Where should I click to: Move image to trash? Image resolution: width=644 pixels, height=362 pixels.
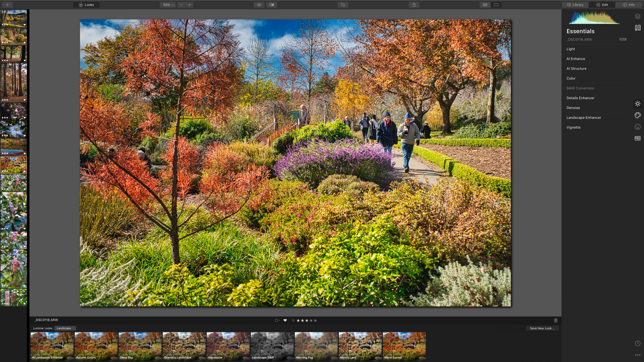point(556,320)
